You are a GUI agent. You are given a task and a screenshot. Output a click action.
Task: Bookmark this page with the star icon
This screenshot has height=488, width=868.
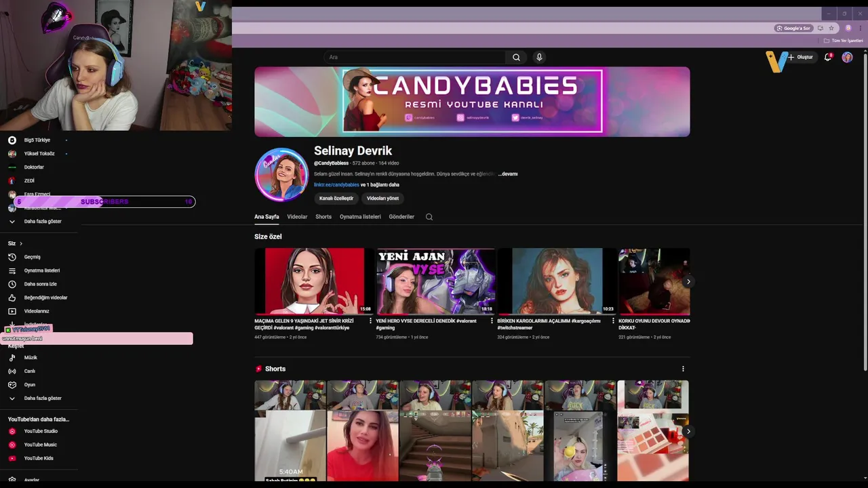(831, 28)
